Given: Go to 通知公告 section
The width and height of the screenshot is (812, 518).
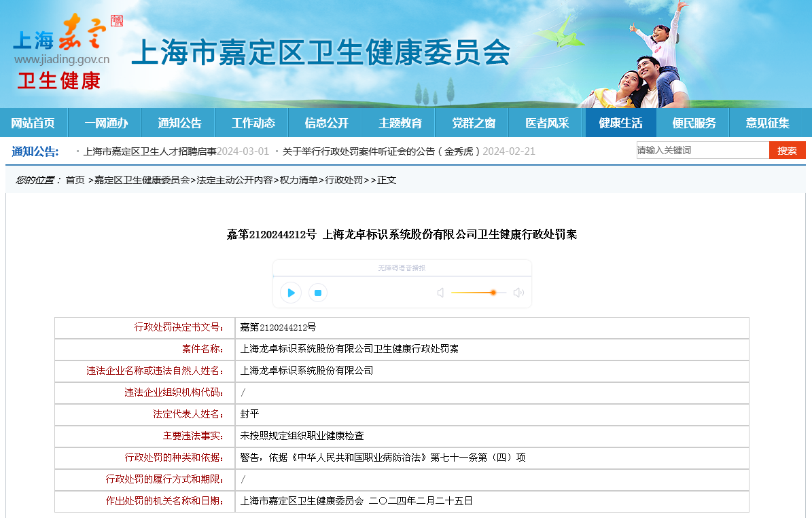Looking at the screenshot, I should [x=179, y=123].
